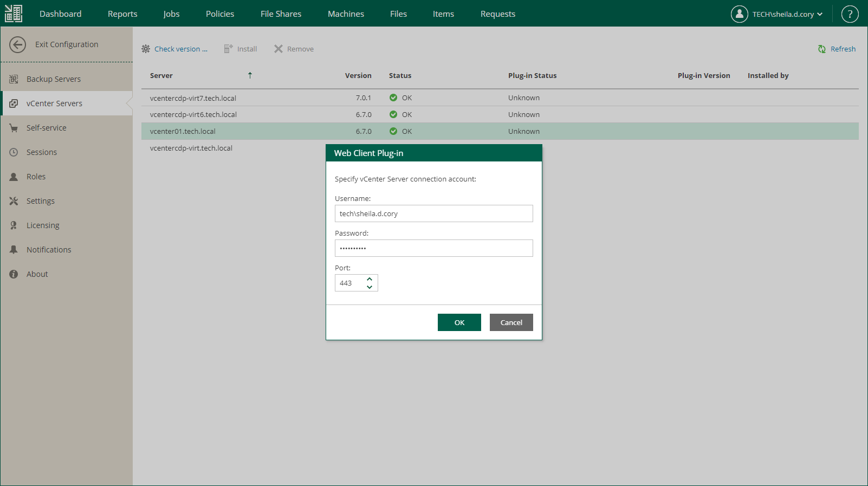Select the vcentercdp-virt6.tech.local row

pos(500,114)
